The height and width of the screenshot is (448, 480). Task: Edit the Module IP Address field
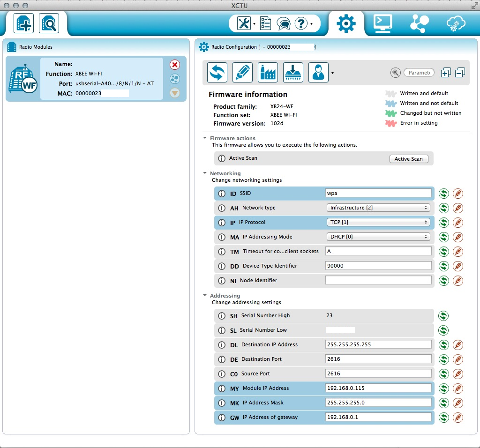(x=378, y=388)
